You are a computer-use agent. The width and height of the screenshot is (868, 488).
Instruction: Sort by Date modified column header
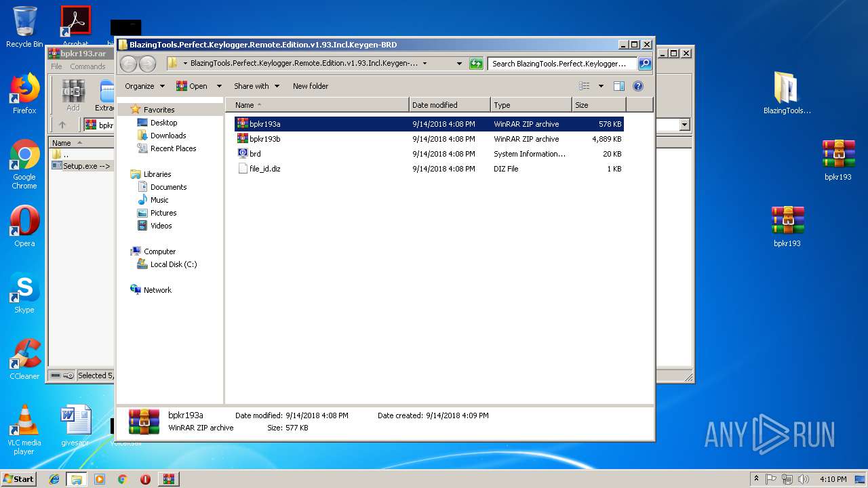coord(450,105)
